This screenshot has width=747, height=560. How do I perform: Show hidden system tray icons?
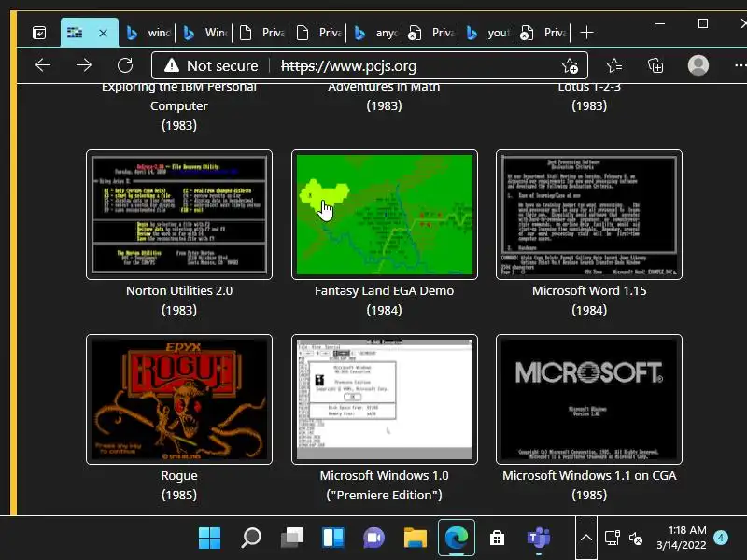(x=586, y=539)
